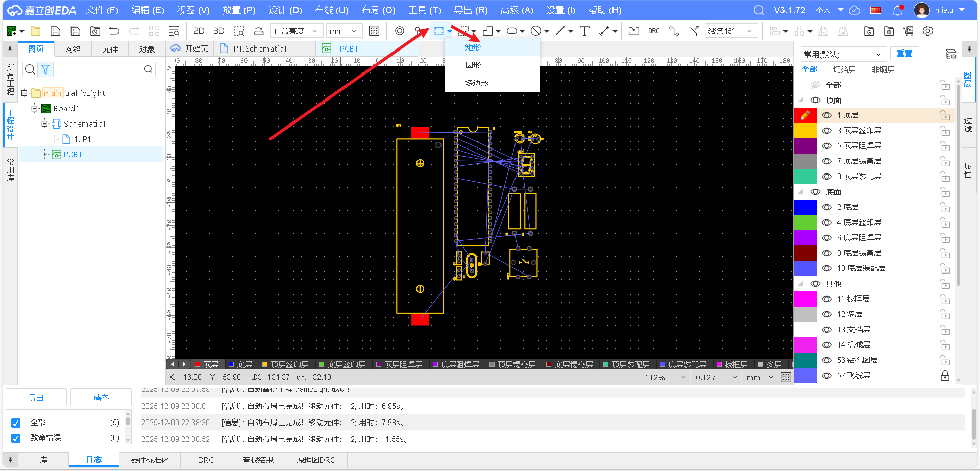Collapse the 顶面 layer group
The image size is (980, 471).
(x=801, y=100)
